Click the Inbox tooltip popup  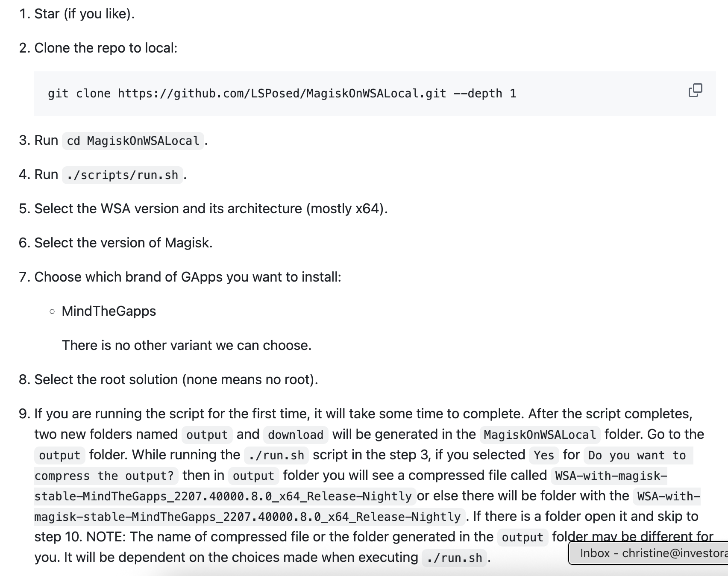(649, 553)
